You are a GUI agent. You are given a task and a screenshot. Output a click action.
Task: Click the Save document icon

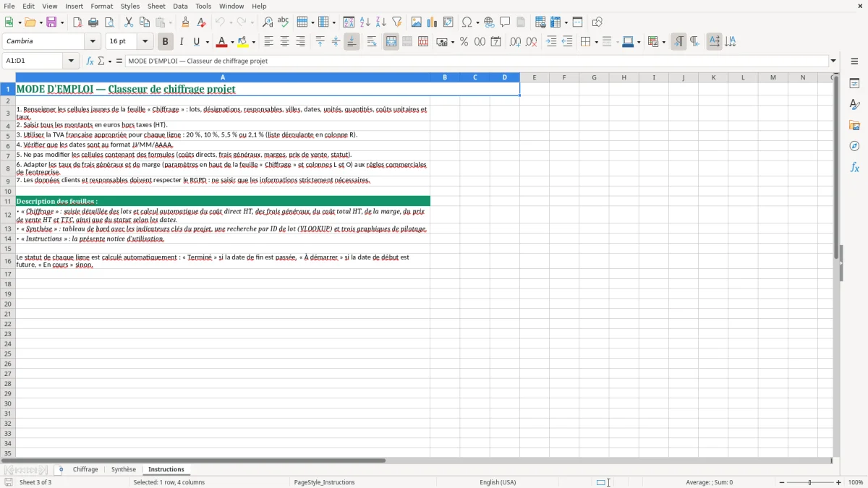(51, 22)
